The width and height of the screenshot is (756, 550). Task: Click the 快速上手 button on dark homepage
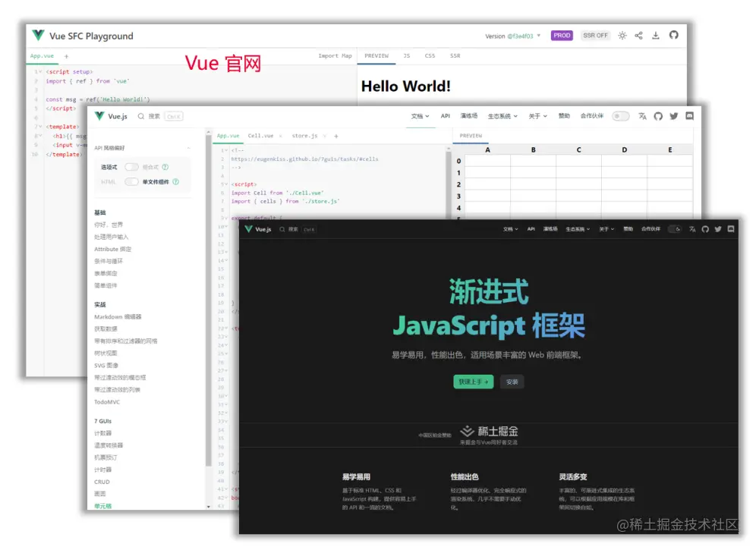474,382
